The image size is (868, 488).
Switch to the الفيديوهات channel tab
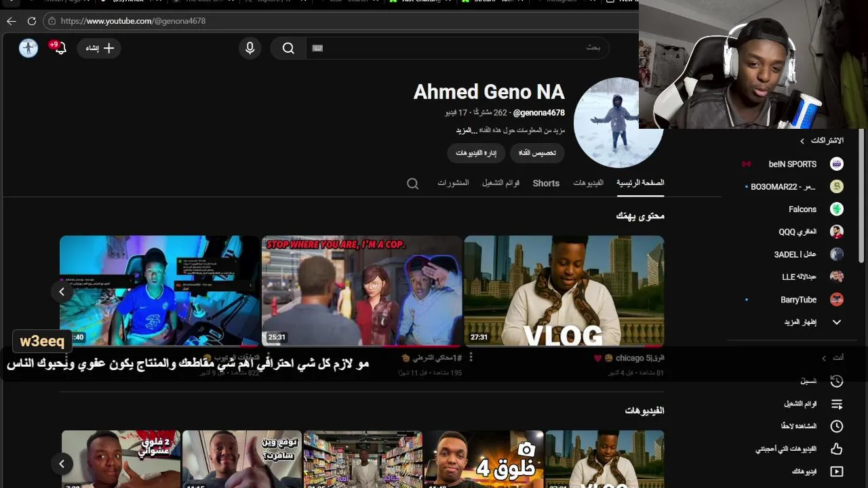[x=588, y=183]
